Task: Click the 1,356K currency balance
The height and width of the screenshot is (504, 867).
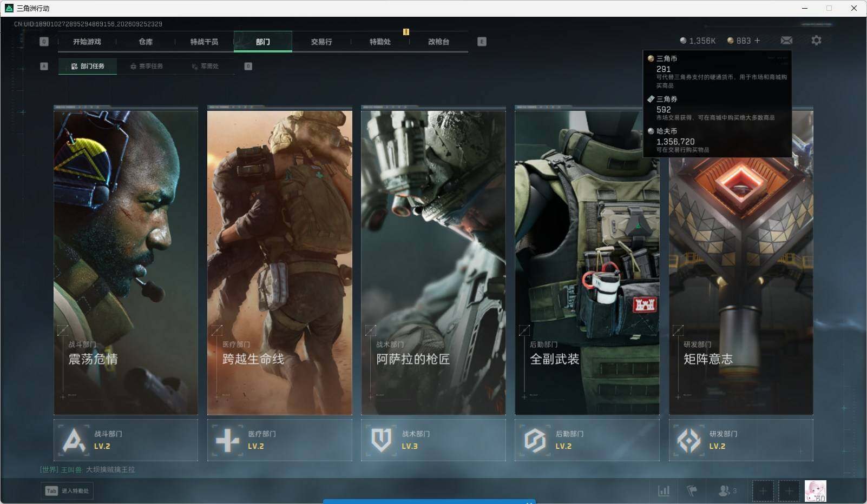Action: coord(702,41)
